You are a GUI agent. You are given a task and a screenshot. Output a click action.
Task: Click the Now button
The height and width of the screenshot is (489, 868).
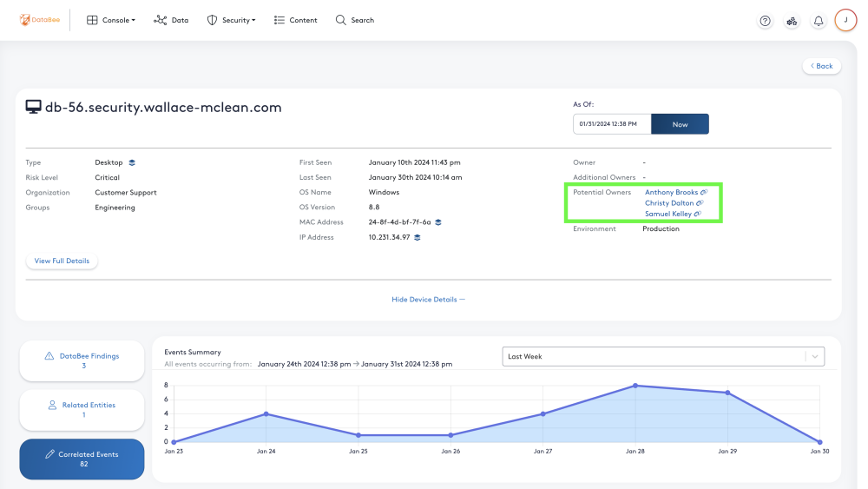pyautogui.click(x=680, y=124)
